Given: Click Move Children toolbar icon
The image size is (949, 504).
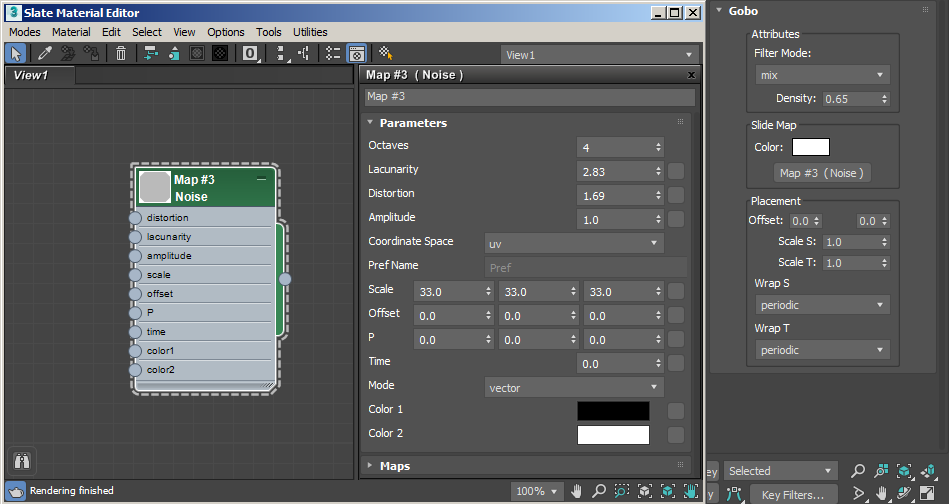Looking at the screenshot, I should (x=151, y=53).
